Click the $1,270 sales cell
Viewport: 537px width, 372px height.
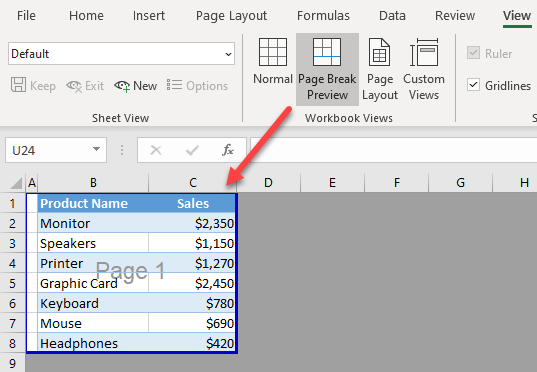pos(192,263)
